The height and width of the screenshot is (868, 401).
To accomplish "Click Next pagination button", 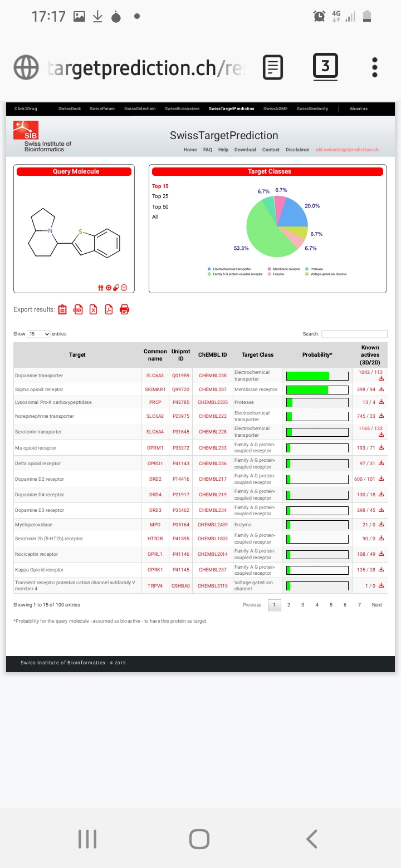I will click(x=377, y=605).
